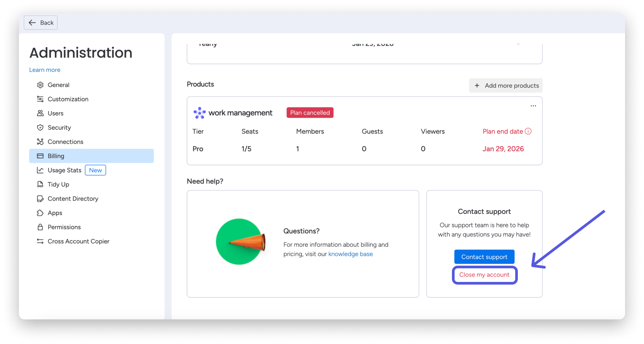The height and width of the screenshot is (344, 644).
Task: Click the megaphone illustration
Action: pos(240,242)
